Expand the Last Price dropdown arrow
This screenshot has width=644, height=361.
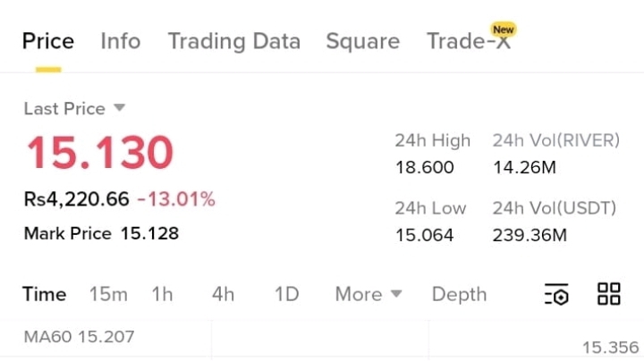[x=120, y=108]
